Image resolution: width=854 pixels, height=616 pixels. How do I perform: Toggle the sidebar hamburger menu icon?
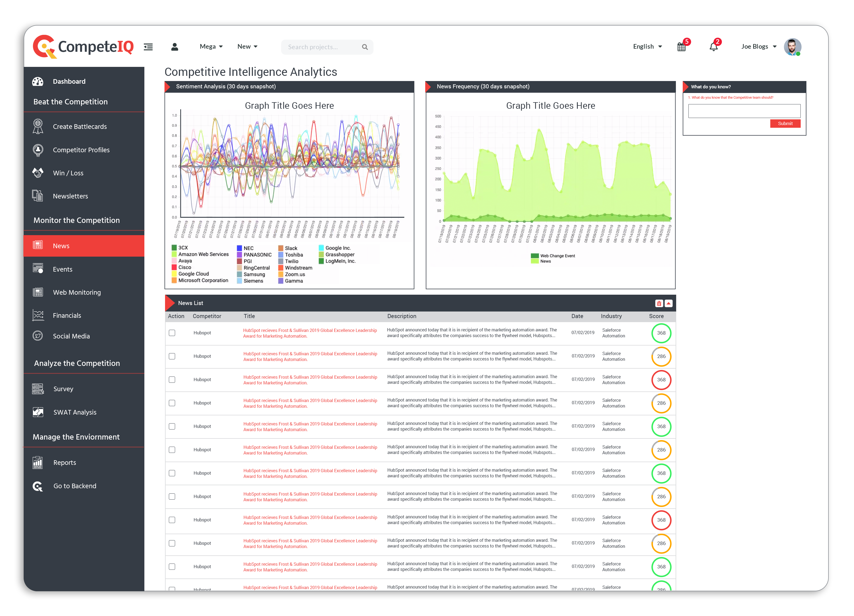[x=148, y=47]
